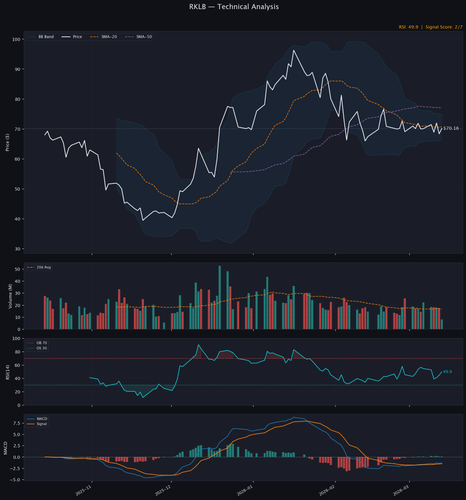Click the '-5.0' tick on the MACD axis
The width and height of the screenshot is (466, 500).
point(15,480)
